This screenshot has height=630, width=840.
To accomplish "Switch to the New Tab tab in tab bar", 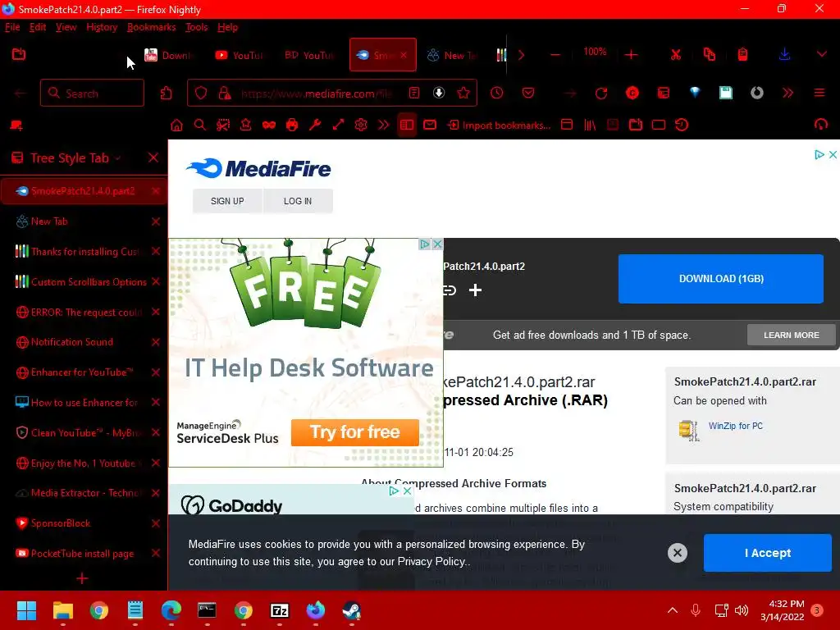I will pos(453,55).
